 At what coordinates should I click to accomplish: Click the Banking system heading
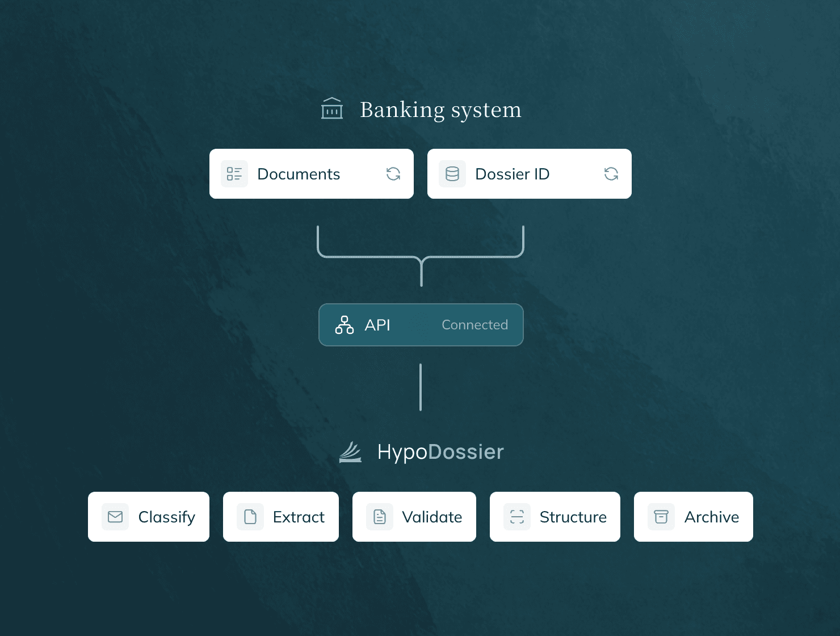pyautogui.click(x=440, y=110)
